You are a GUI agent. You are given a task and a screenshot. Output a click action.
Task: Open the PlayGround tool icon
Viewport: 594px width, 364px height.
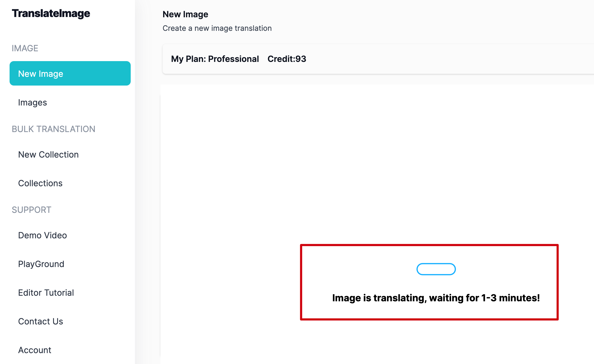click(41, 264)
